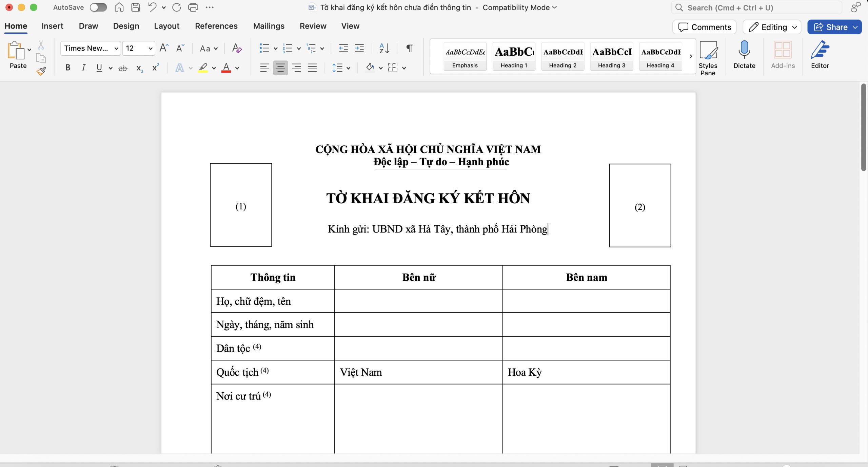Increase font size with large A
868x467 pixels.
[x=164, y=48]
